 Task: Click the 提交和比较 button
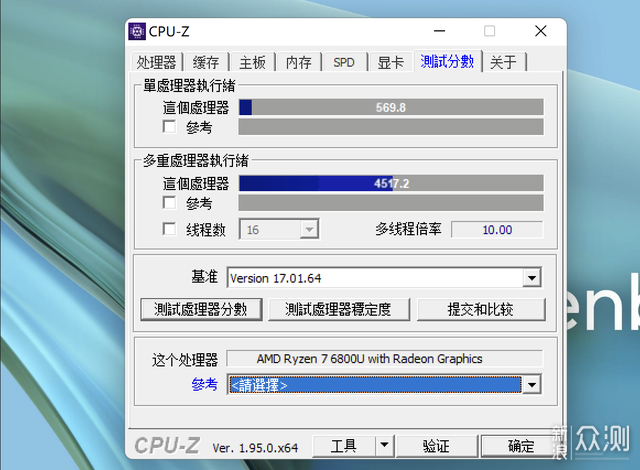pyautogui.click(x=480, y=309)
